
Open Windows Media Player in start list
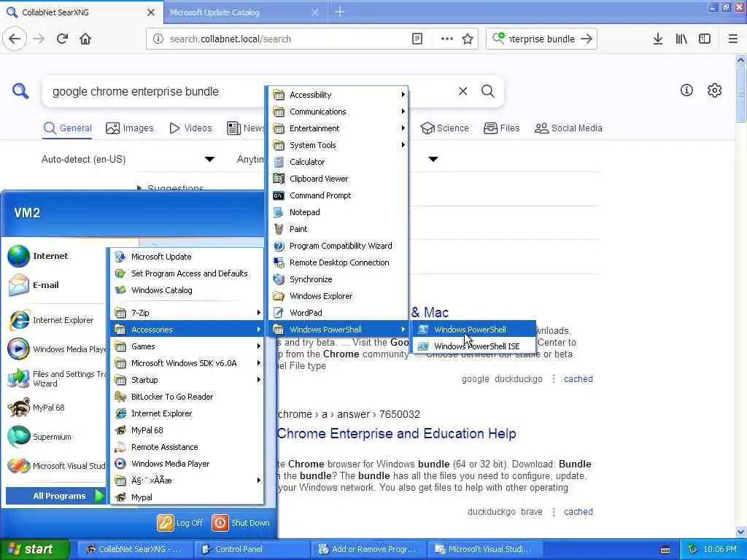click(55, 349)
